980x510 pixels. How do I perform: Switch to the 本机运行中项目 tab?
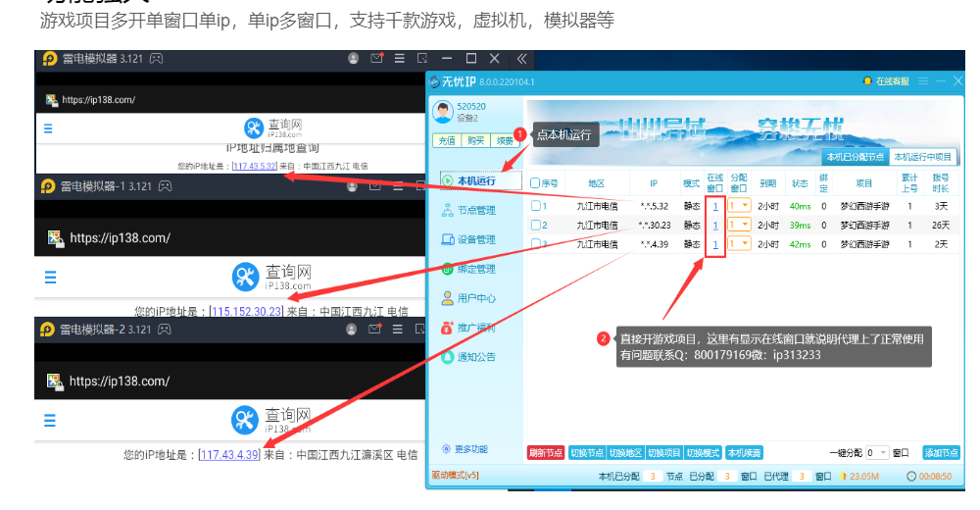click(x=922, y=157)
